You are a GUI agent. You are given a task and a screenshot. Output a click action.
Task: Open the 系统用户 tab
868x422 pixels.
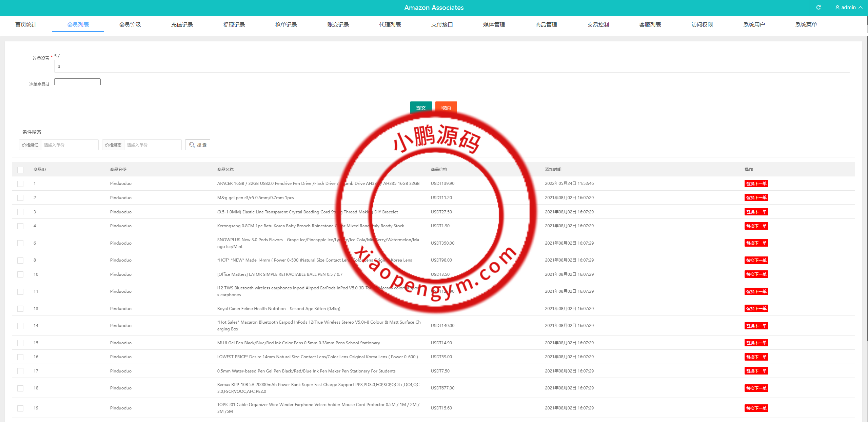click(x=754, y=24)
